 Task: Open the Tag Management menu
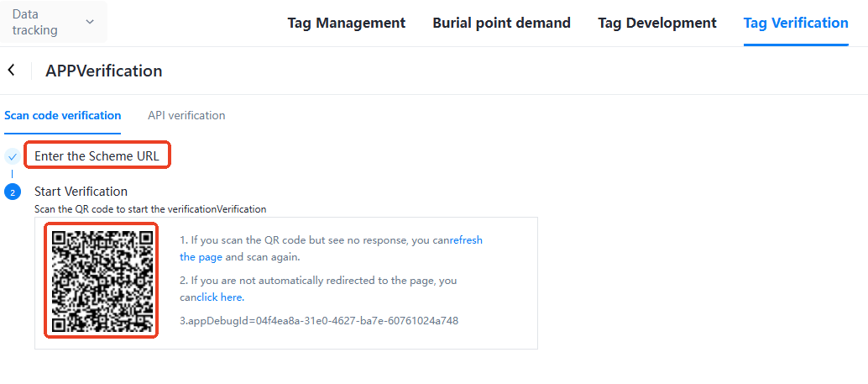(x=346, y=23)
